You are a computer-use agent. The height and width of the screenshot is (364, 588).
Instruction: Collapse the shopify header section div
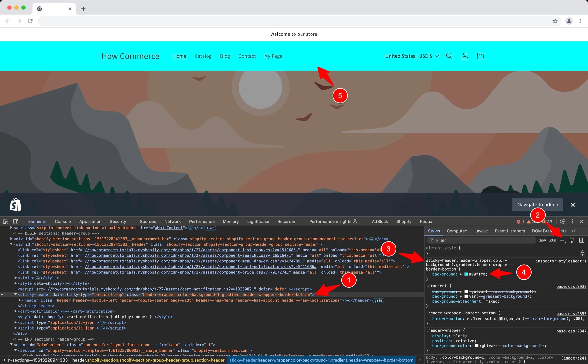pyautogui.click(x=11, y=244)
